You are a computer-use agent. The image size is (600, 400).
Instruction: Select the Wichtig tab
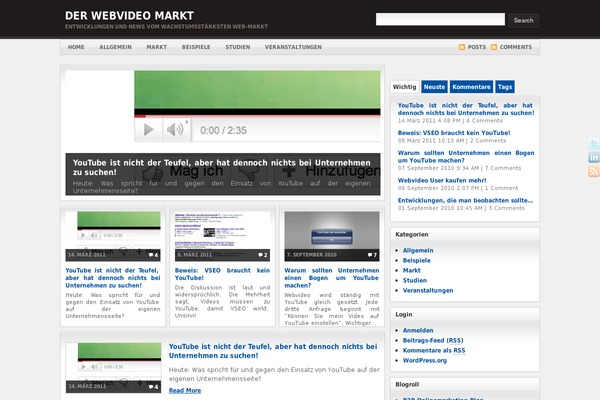[x=404, y=87]
